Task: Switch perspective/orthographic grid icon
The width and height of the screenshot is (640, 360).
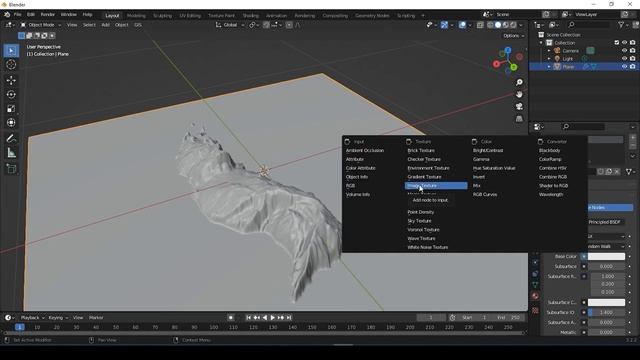Action: pyautogui.click(x=519, y=119)
